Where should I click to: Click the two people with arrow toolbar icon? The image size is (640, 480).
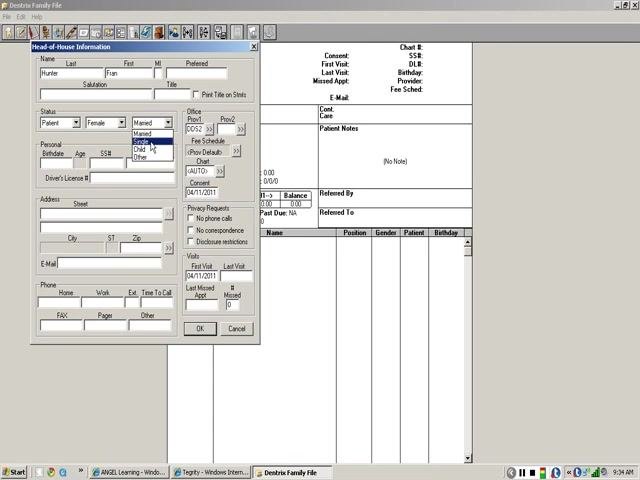187,32
